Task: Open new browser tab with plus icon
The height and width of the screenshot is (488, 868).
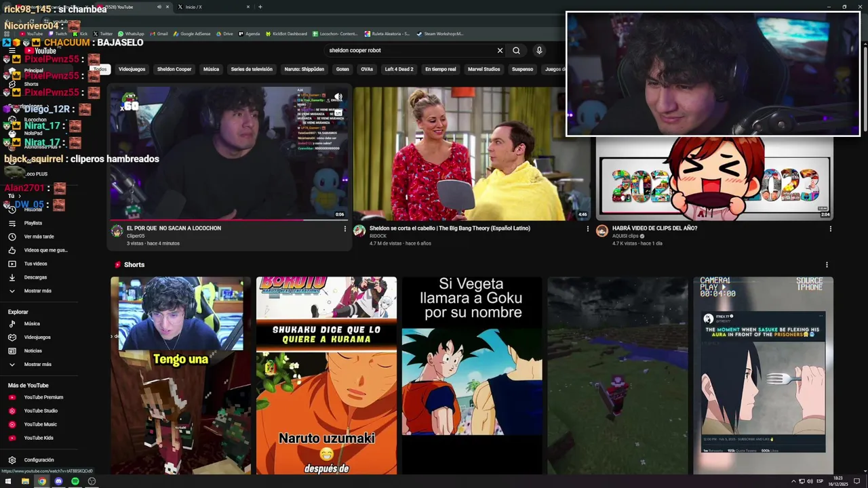Action: pyautogui.click(x=260, y=7)
